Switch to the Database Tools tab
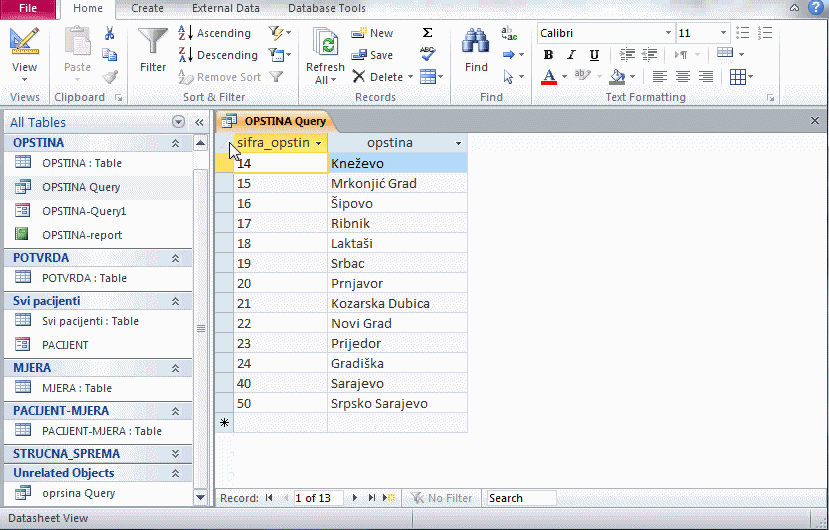The width and height of the screenshot is (829, 530). click(327, 8)
